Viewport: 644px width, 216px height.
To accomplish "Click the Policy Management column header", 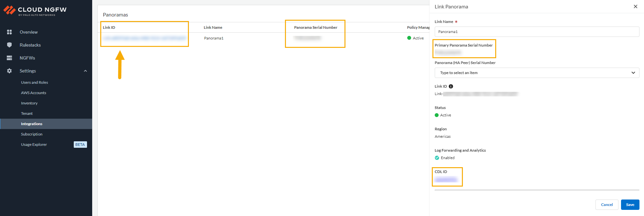I will (418, 27).
